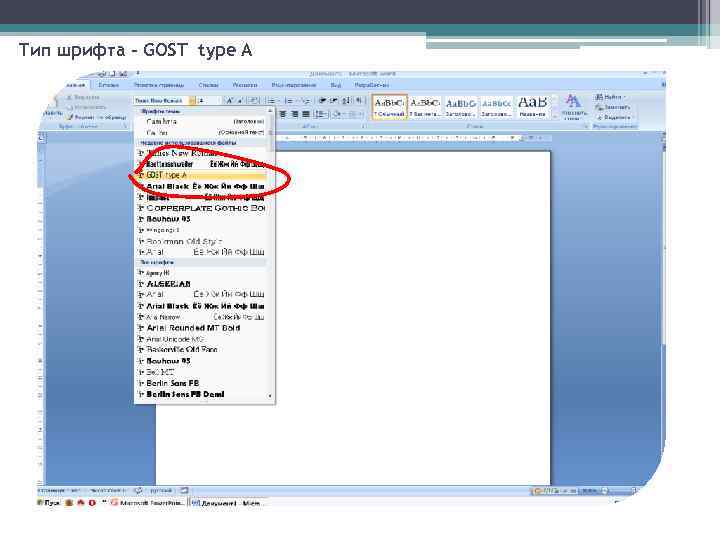Viewport: 720px width, 540px height.
Task: Click Документ1 Word taskbar button
Action: coord(227,503)
